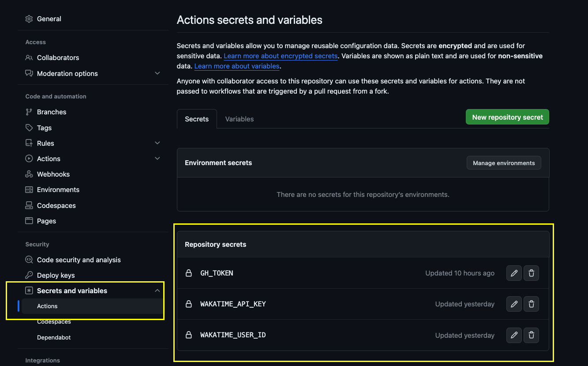This screenshot has width=588, height=366.
Task: Click the Tags icon in sidebar
Action: [x=29, y=128]
